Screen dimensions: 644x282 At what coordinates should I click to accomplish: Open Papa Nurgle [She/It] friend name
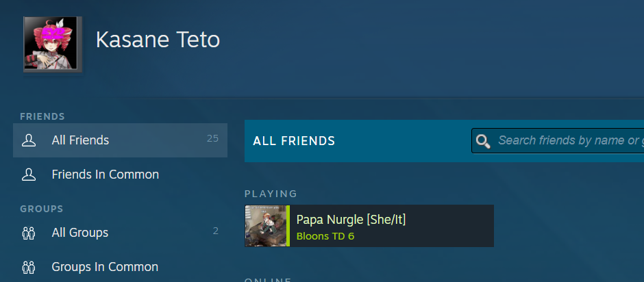click(351, 219)
